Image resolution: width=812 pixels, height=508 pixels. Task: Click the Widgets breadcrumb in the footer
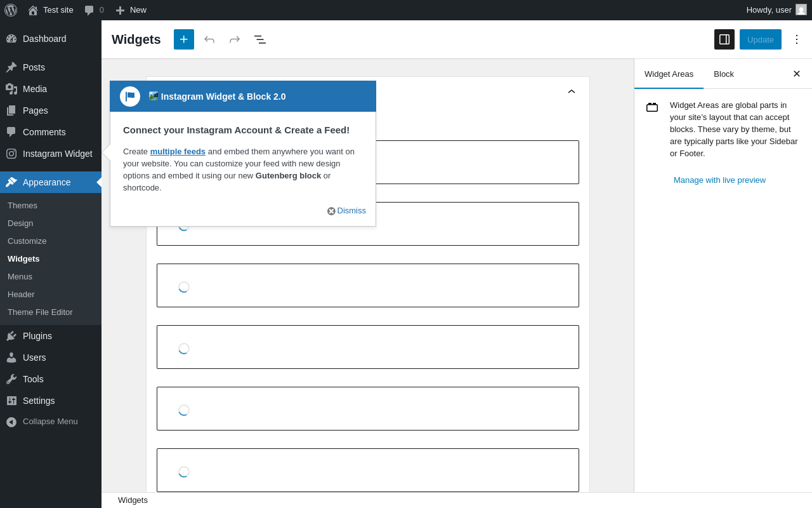[x=133, y=500]
